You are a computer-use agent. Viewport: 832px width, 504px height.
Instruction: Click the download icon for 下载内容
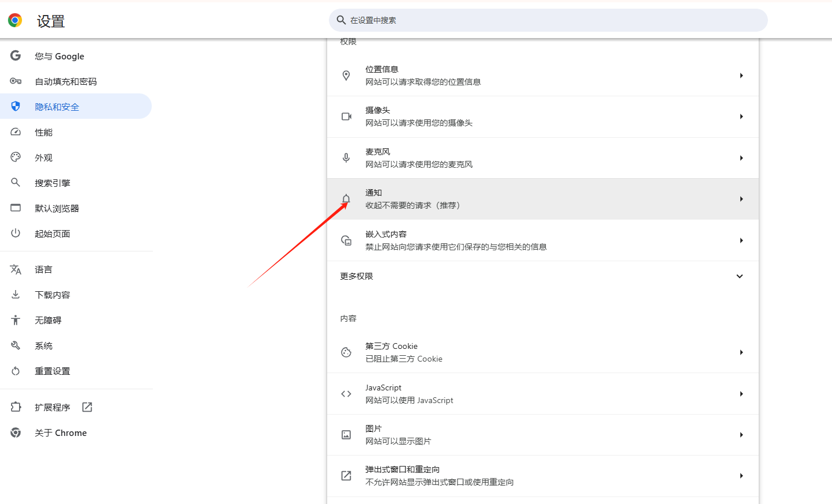[x=16, y=295]
